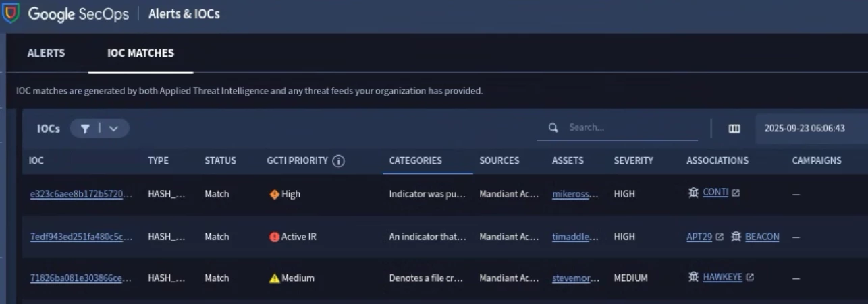The image size is (868, 304).
Task: Sort by the TYPE column header
Action: 158,160
